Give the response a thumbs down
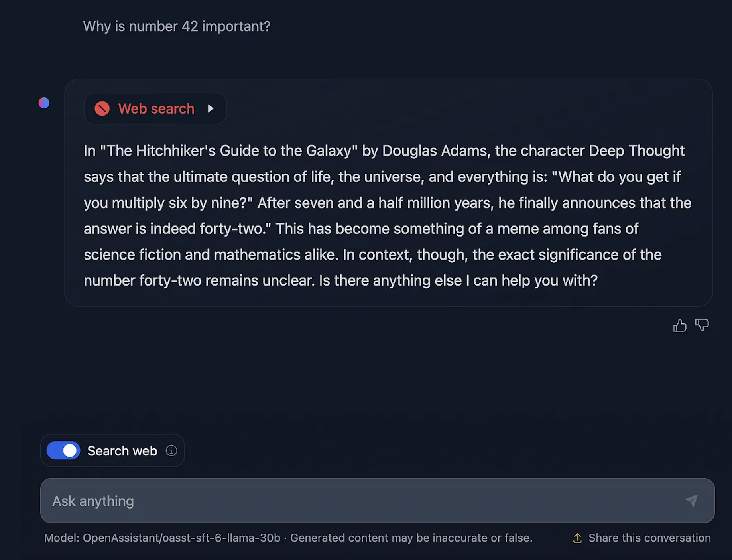The height and width of the screenshot is (560, 732). point(702,326)
